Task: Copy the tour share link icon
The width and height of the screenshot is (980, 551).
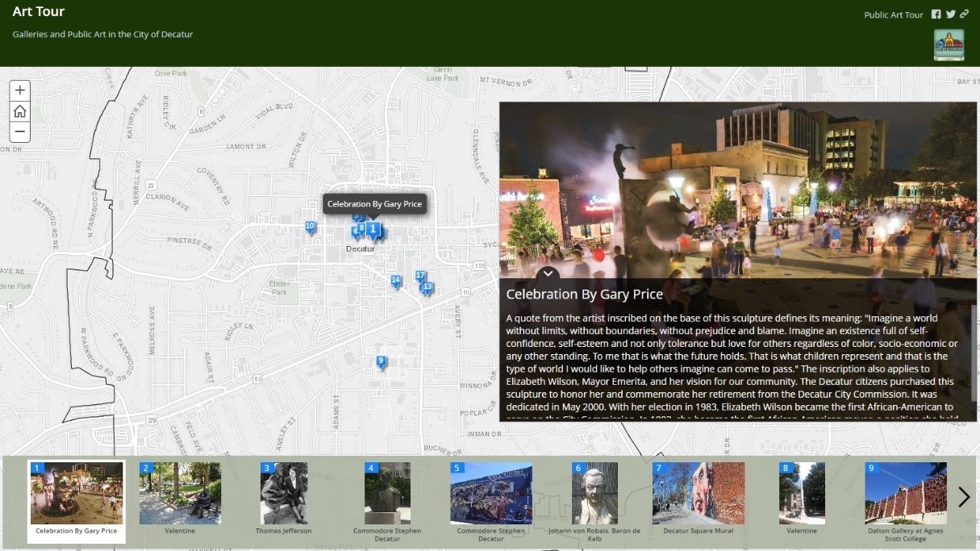Action: pyautogui.click(x=964, y=15)
